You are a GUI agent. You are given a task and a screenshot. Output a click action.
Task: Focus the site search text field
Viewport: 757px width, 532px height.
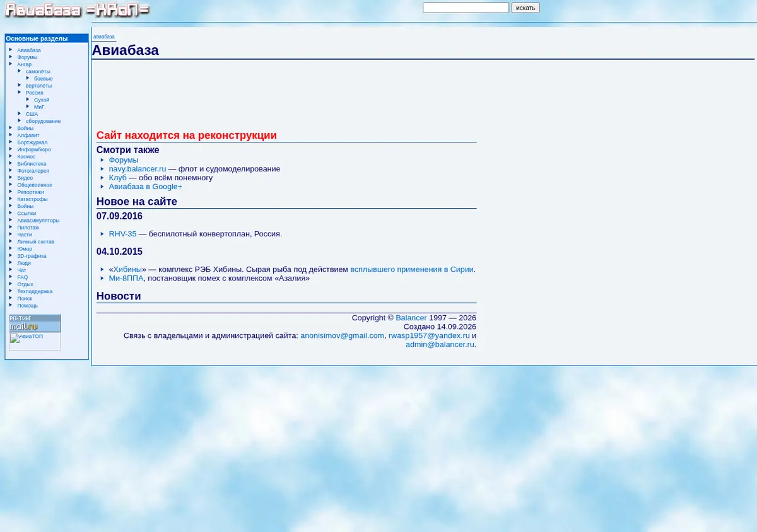(466, 8)
